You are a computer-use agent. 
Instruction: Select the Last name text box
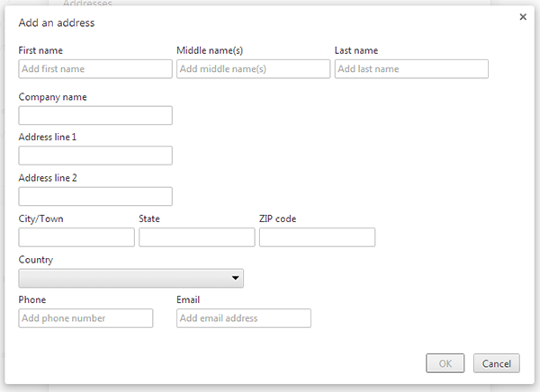pyautogui.click(x=411, y=69)
